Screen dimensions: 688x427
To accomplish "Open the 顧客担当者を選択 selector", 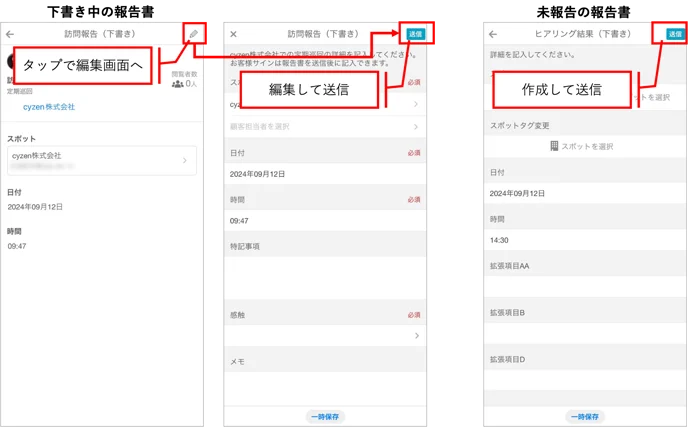I will [x=325, y=127].
